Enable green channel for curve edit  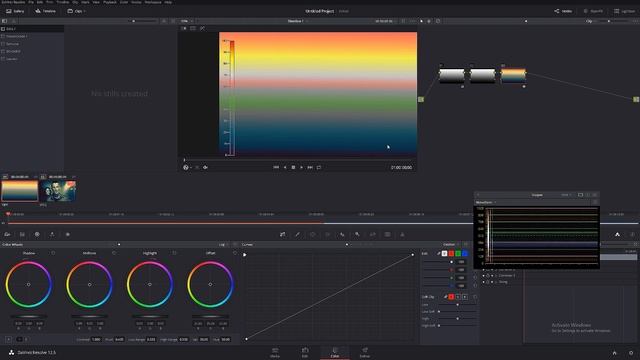click(x=458, y=253)
